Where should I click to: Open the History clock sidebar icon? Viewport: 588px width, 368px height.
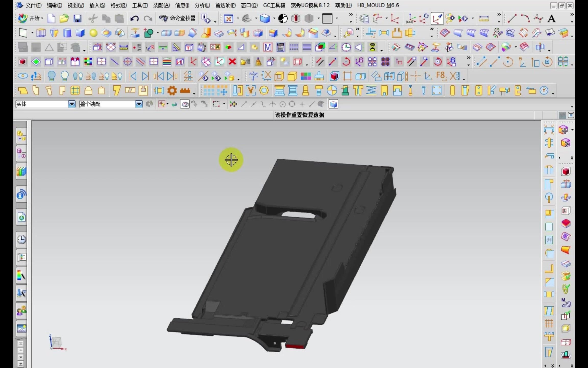[x=21, y=239]
